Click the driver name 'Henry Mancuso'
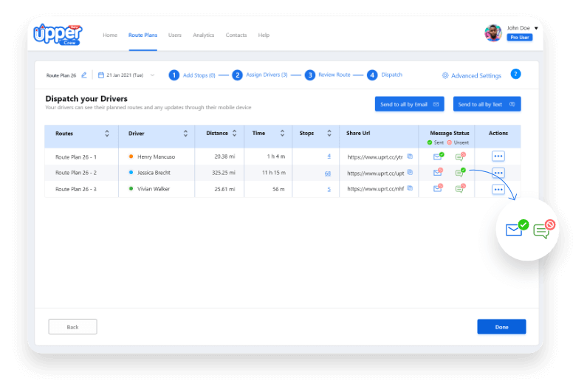 click(x=156, y=157)
